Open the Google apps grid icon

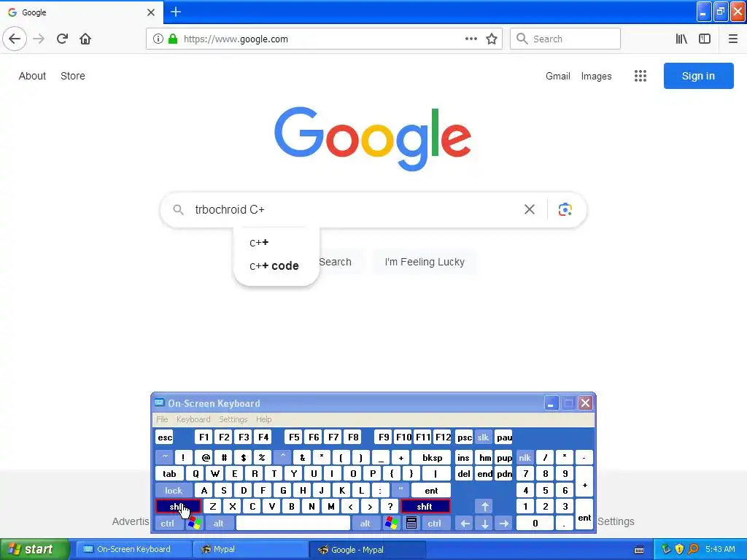coord(640,76)
